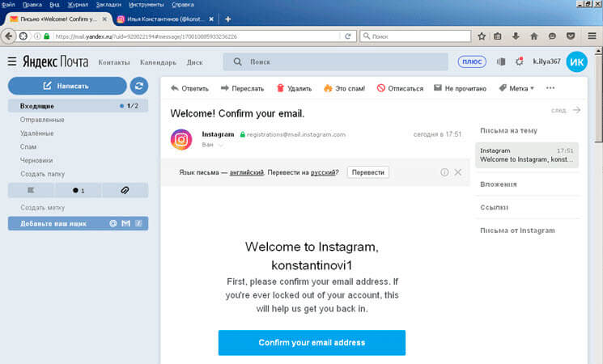Click the плюс subscription badge
This screenshot has height=364, width=603.
[x=472, y=61]
